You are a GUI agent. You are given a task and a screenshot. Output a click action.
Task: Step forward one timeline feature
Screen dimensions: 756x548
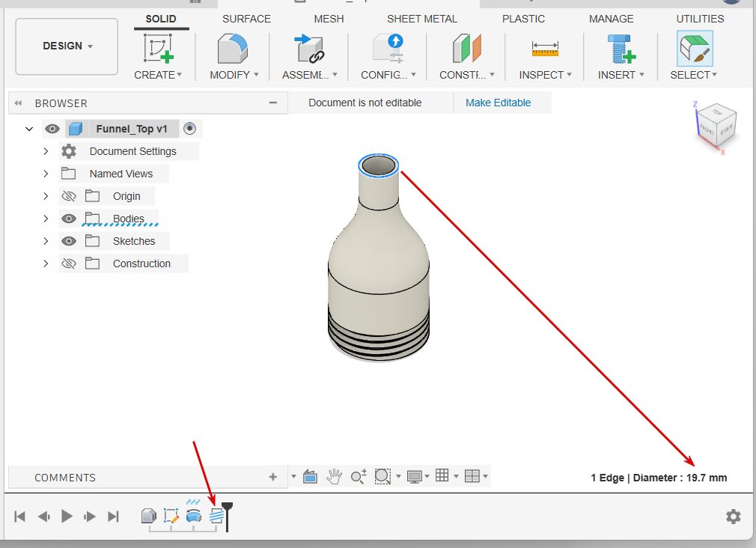tap(90, 517)
